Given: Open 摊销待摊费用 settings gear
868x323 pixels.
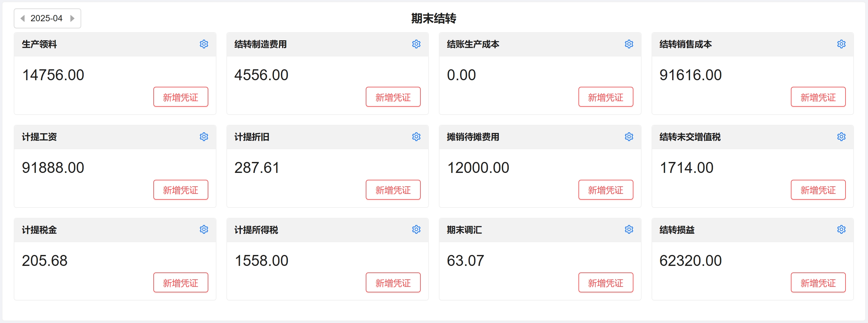Looking at the screenshot, I should [x=629, y=137].
